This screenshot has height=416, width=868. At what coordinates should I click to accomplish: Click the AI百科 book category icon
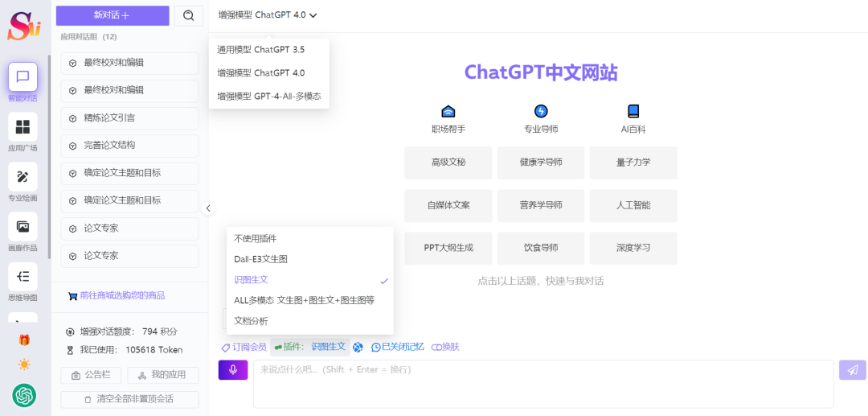tap(633, 111)
